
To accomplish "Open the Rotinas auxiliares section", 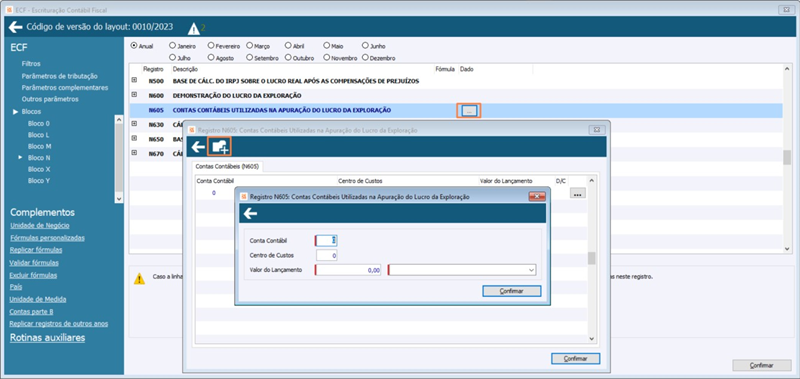I will click(x=47, y=338).
